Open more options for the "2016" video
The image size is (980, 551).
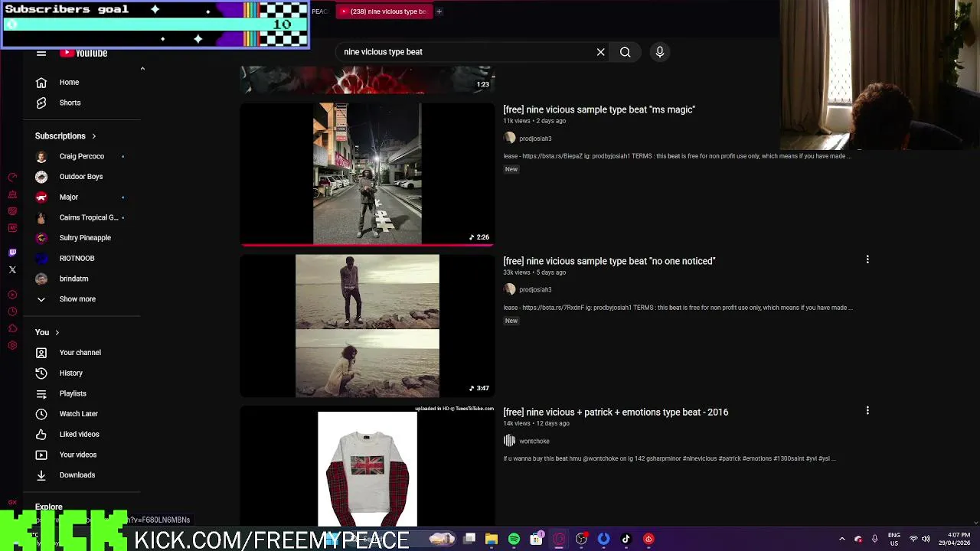pyautogui.click(x=867, y=411)
